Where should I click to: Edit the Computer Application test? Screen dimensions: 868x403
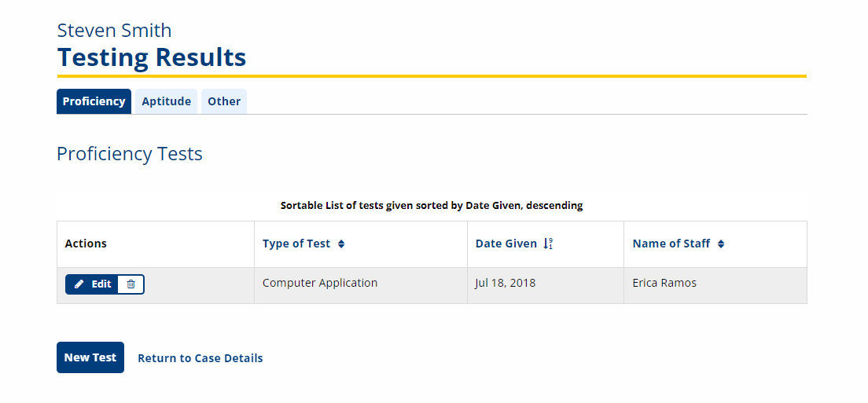[x=92, y=284]
